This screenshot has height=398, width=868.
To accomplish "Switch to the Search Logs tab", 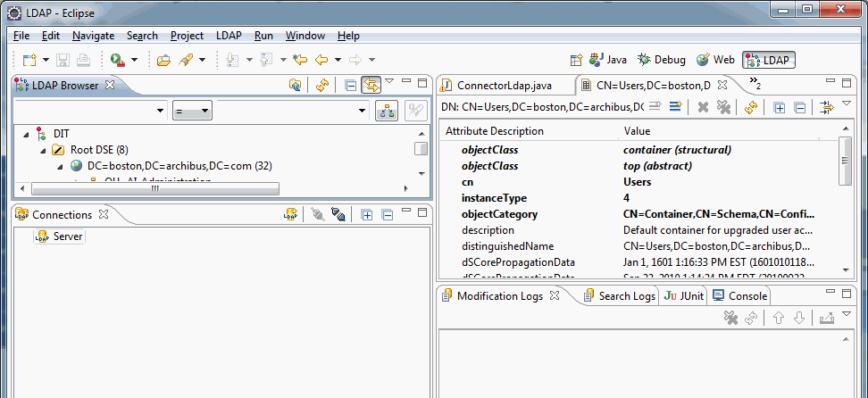I will pyautogui.click(x=620, y=296).
